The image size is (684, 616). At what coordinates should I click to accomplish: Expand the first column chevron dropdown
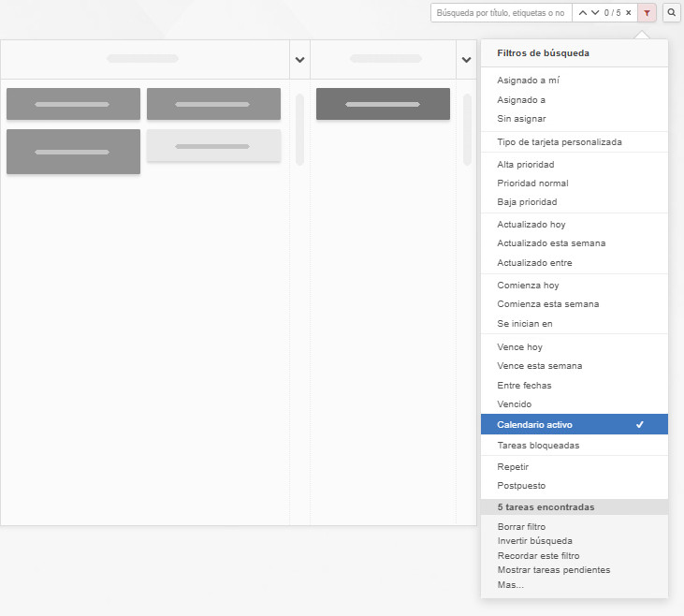[x=299, y=60]
